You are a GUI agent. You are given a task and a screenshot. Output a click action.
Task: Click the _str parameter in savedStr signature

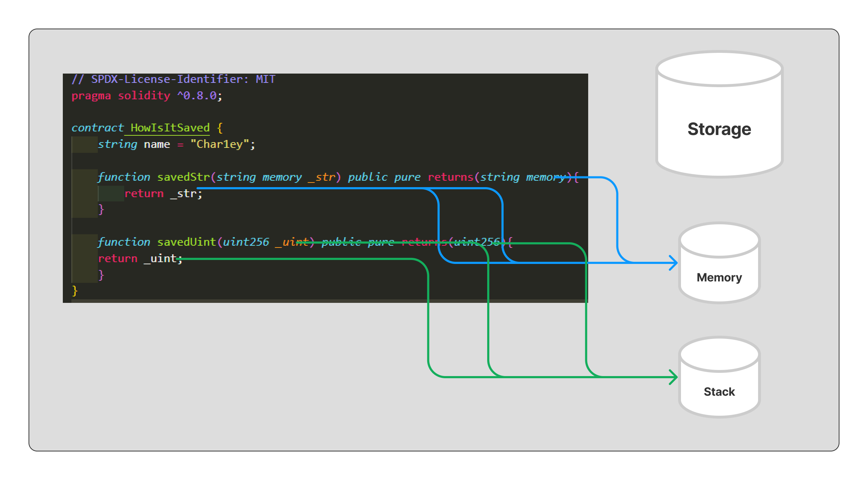pos(322,177)
